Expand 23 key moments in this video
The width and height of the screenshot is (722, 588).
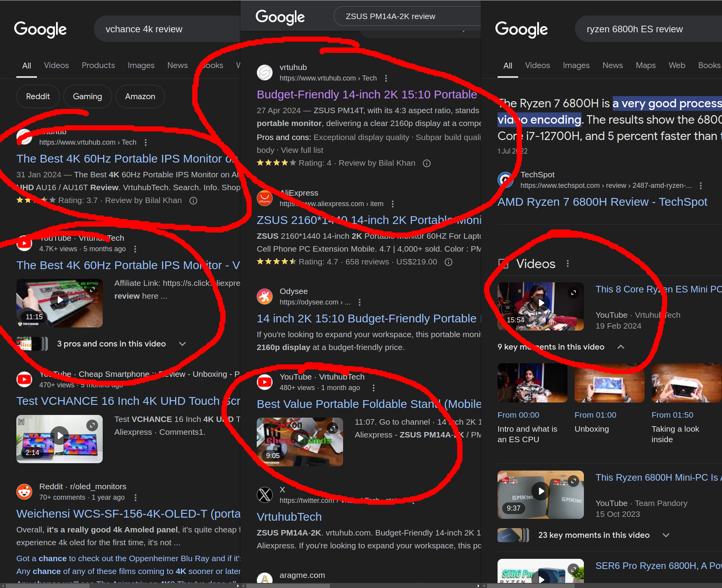pos(666,535)
